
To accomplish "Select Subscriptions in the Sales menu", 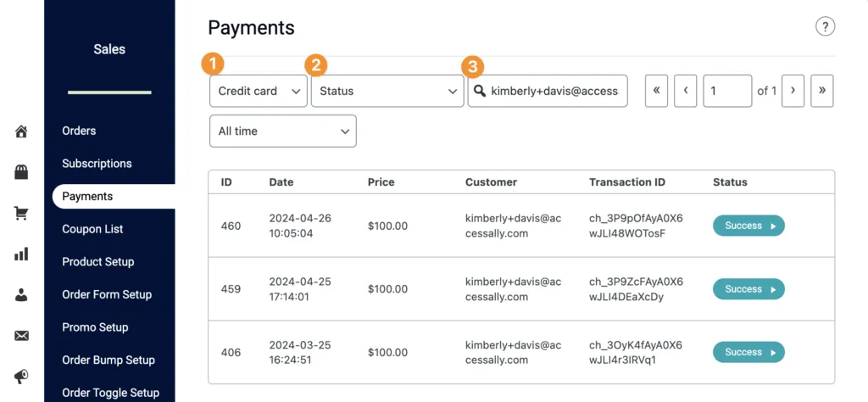I will 97,164.
